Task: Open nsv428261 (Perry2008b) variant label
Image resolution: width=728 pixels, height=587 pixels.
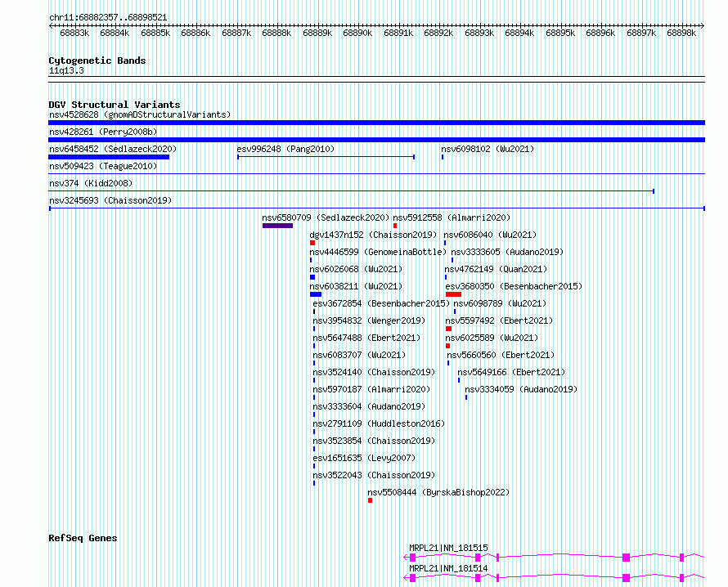Action: (x=103, y=132)
